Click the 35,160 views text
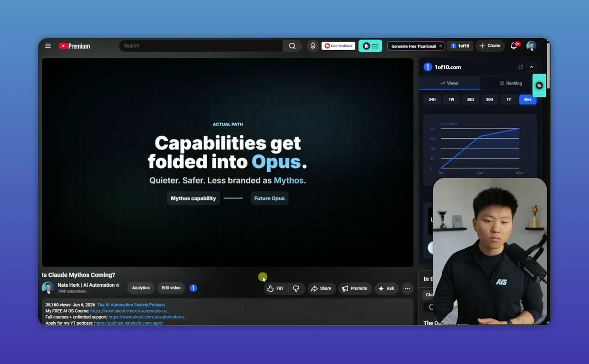Screen dimensions: 589x364 58,305
